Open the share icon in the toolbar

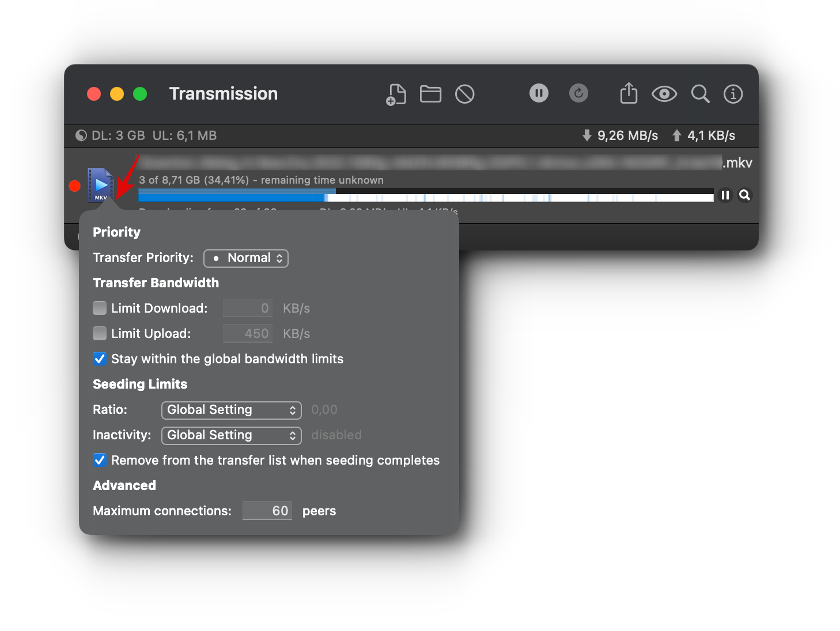pyautogui.click(x=629, y=93)
